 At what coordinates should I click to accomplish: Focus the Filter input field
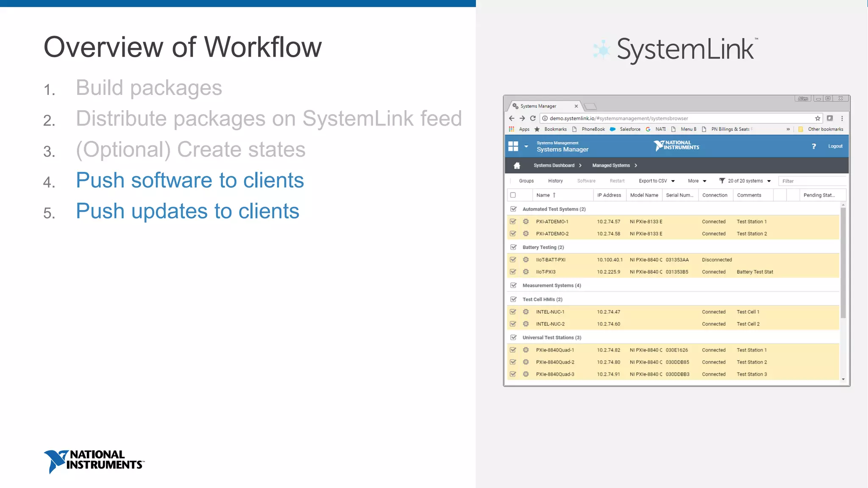[x=812, y=181]
